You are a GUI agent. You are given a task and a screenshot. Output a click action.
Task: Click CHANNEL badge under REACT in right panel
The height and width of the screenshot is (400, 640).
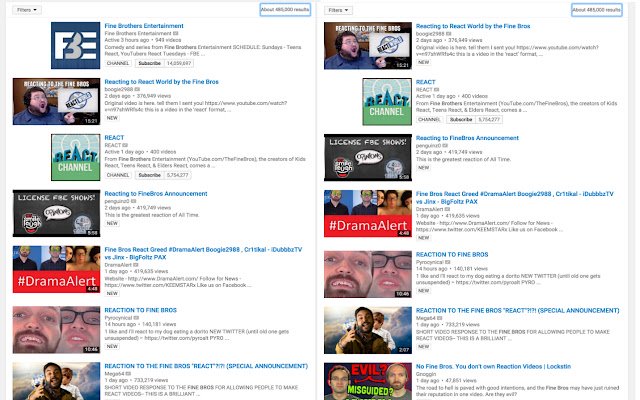(x=429, y=120)
